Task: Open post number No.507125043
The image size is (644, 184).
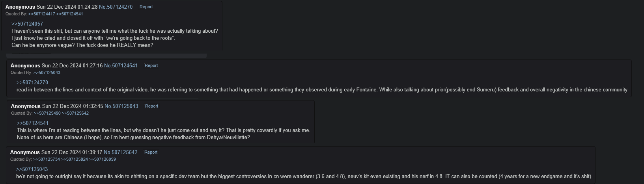Action: point(121,106)
